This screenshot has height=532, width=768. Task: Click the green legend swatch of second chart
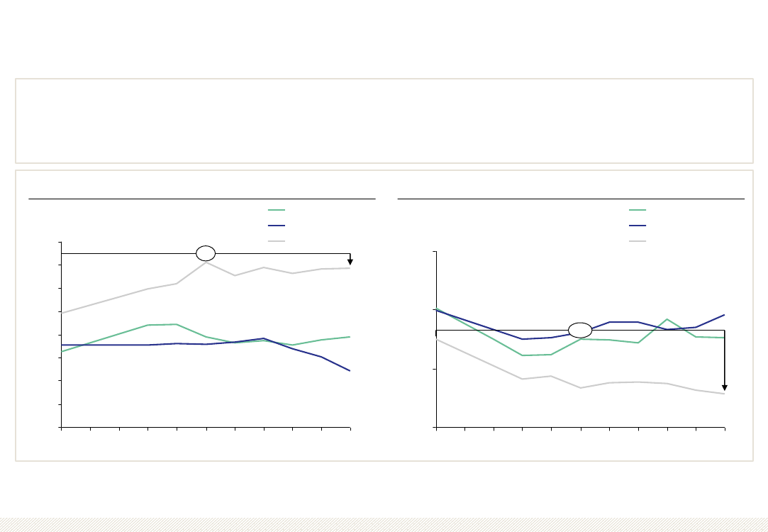point(638,210)
